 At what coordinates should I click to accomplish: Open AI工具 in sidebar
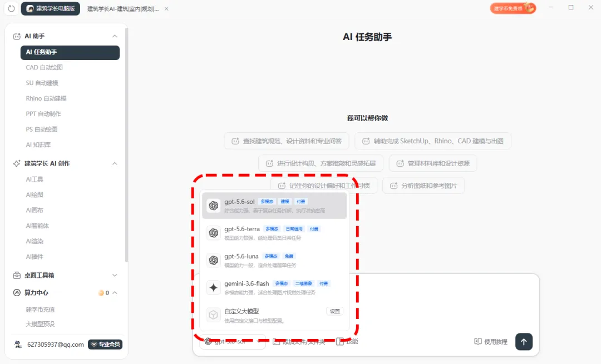(35, 179)
